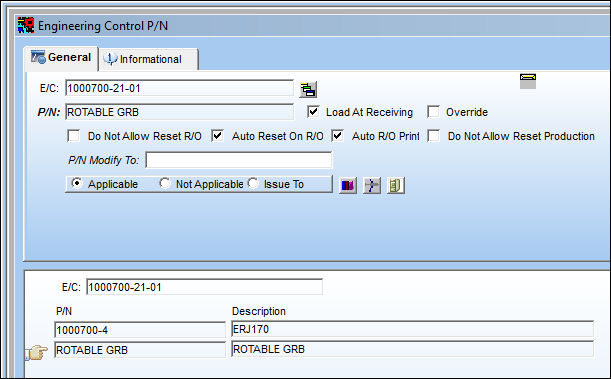
Task: Uncheck Load At Receiving checkbox
Action: (x=313, y=112)
